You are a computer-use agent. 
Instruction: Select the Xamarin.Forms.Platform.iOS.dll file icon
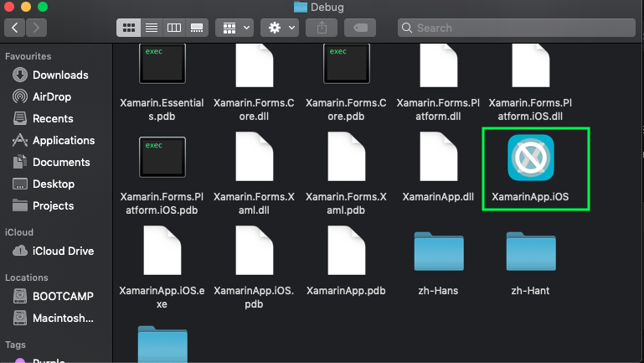click(x=530, y=65)
